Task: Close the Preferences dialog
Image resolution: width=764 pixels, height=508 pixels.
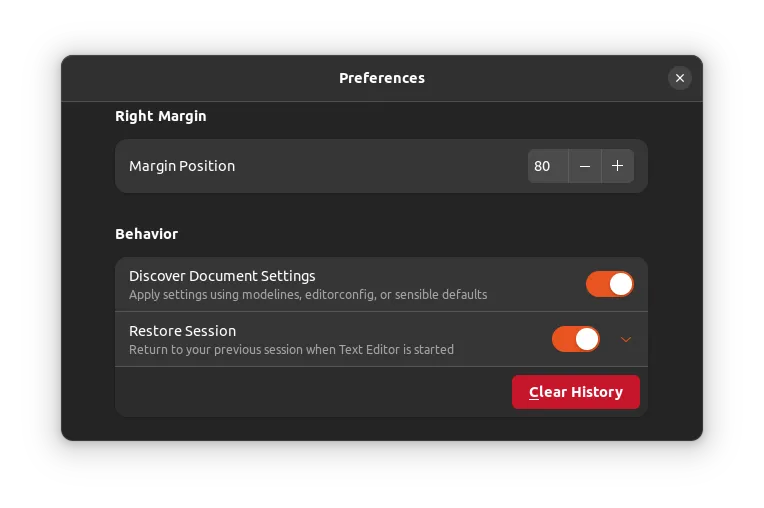Action: pyautogui.click(x=679, y=78)
